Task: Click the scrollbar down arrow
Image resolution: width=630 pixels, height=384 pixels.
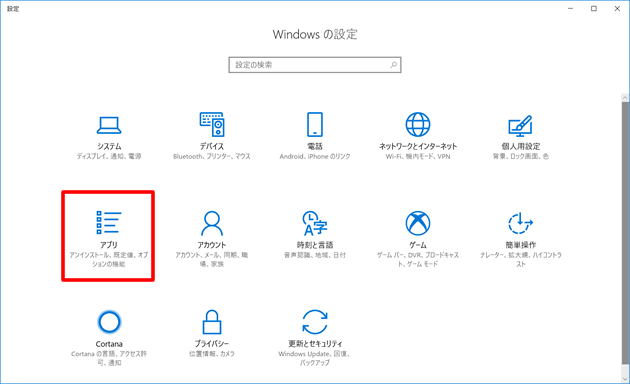Action: [x=625, y=379]
